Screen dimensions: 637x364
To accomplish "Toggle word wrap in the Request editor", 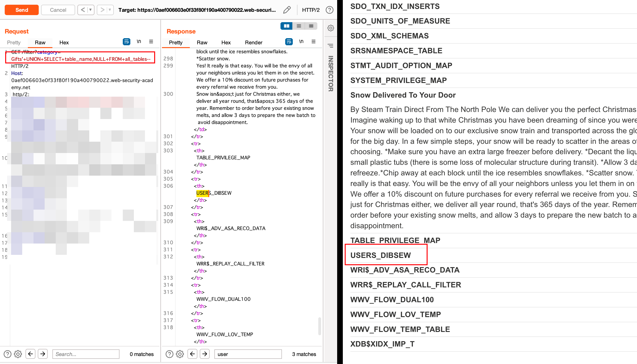I will 126,42.
